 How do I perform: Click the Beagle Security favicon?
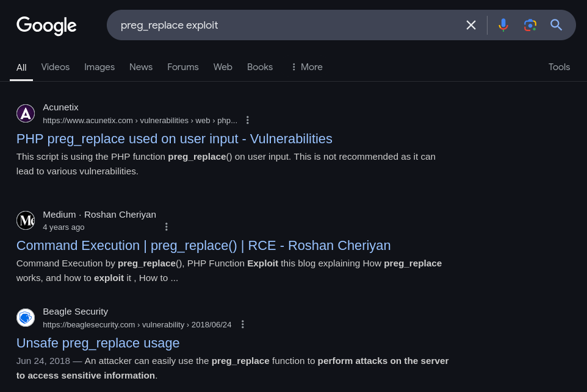26,318
